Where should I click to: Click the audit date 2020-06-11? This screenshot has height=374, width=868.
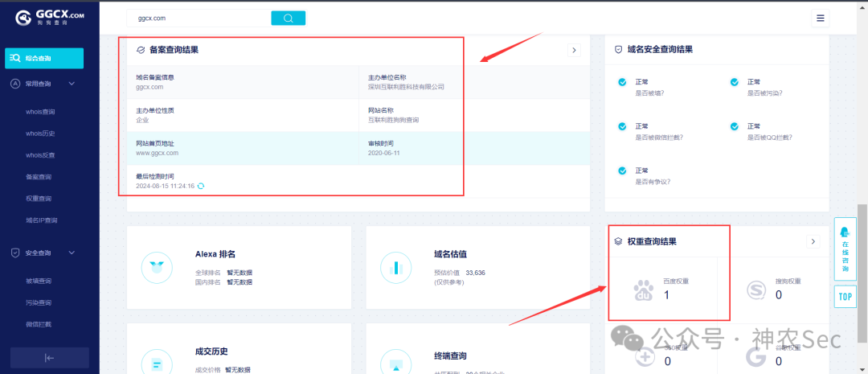383,153
